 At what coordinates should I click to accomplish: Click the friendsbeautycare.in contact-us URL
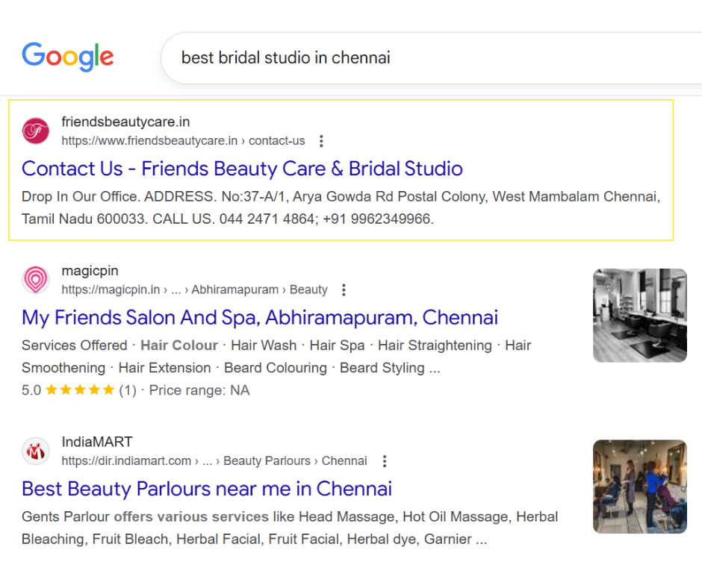click(x=183, y=141)
